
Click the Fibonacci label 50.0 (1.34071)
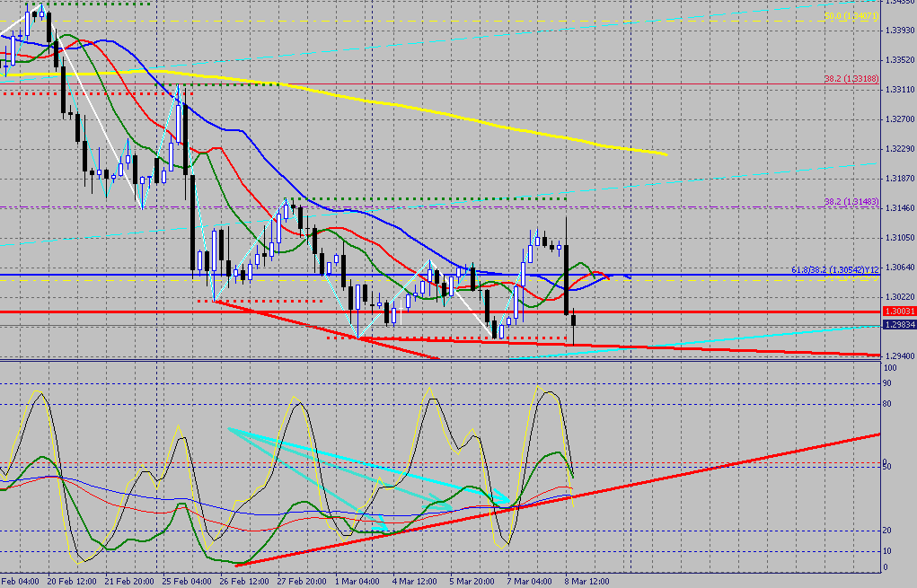pos(851,16)
